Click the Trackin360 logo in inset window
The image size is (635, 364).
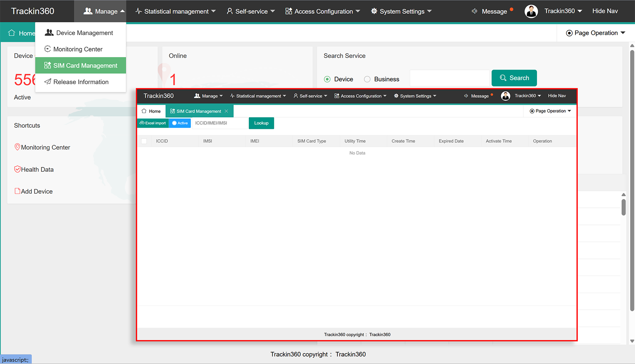(158, 96)
